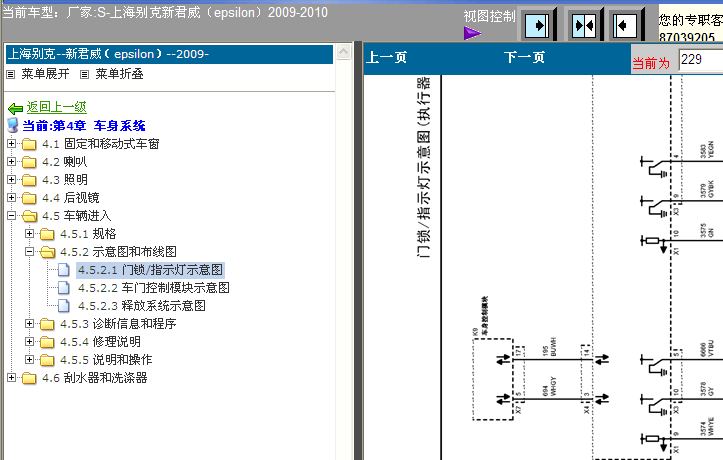Click the 当前为 label
Image resolution: width=723 pixels, height=460 pixels.
click(x=651, y=63)
